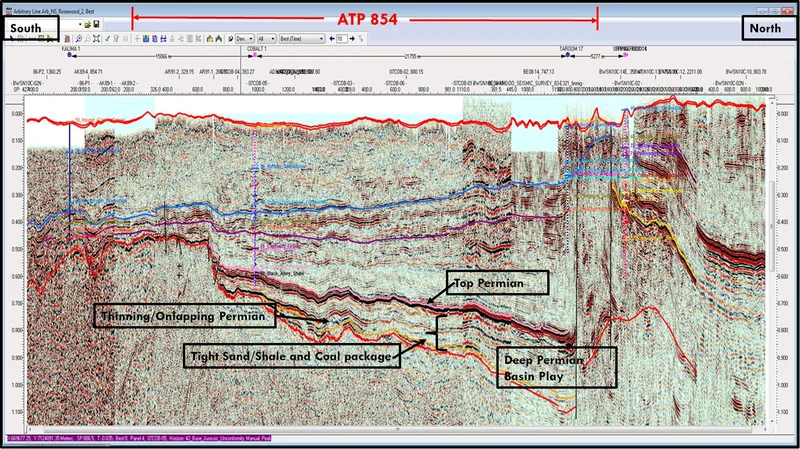Click the TAROOM 17 well marker
800x449 pixels.
(x=567, y=55)
